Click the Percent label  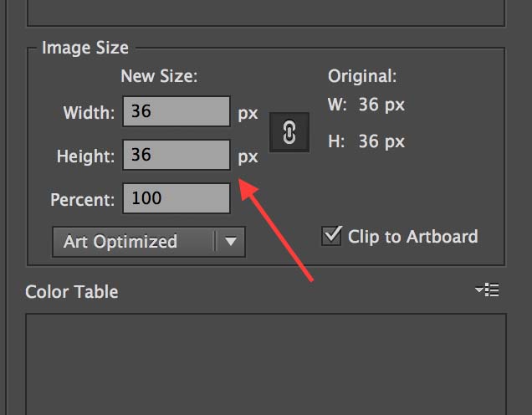(82, 201)
